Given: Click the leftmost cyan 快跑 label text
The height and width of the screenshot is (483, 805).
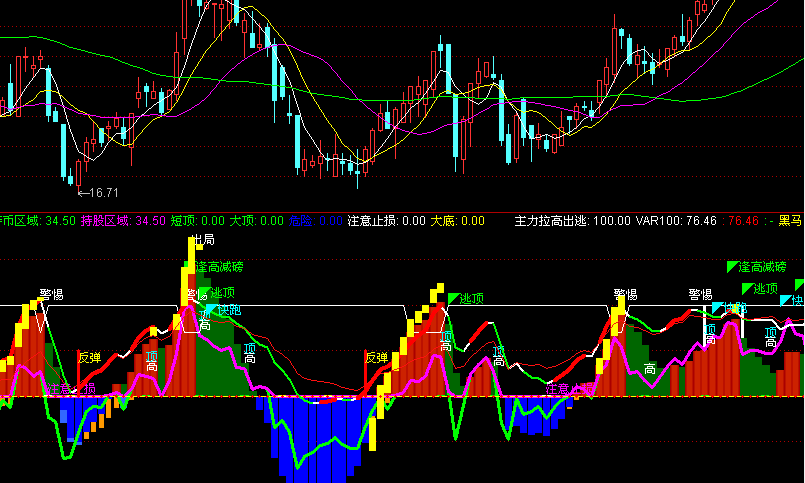Looking at the screenshot, I should pyautogui.click(x=229, y=310).
